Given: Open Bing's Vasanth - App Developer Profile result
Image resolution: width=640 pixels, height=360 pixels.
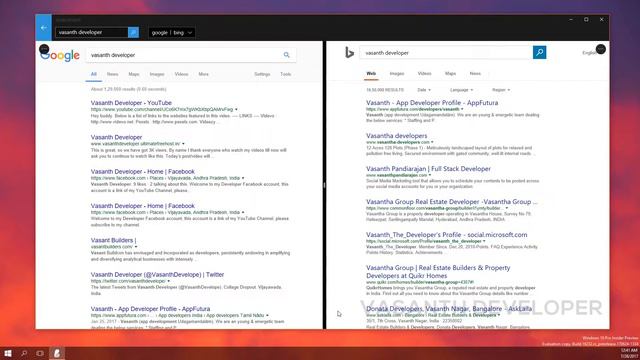Looking at the screenshot, I should [432, 103].
